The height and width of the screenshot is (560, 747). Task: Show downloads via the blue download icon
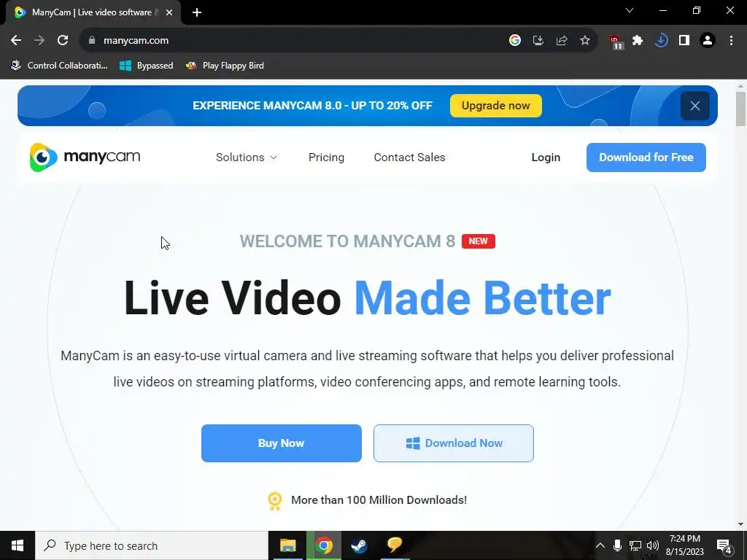pyautogui.click(x=661, y=41)
